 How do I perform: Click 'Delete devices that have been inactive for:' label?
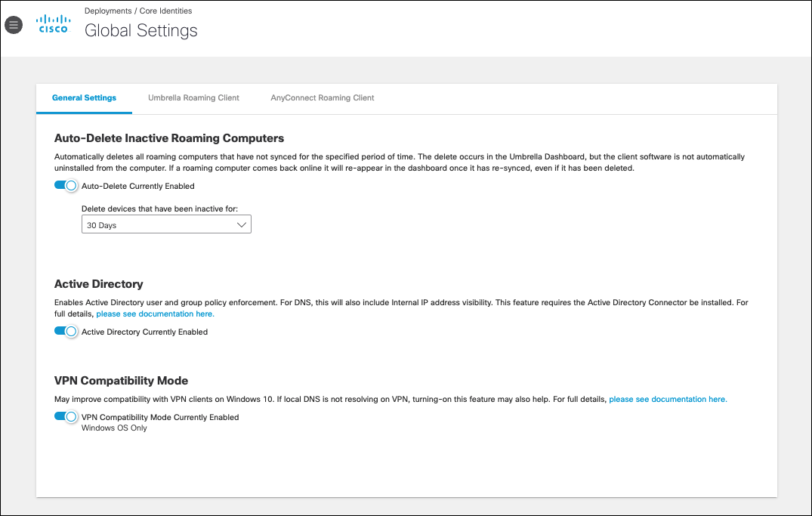coord(159,209)
